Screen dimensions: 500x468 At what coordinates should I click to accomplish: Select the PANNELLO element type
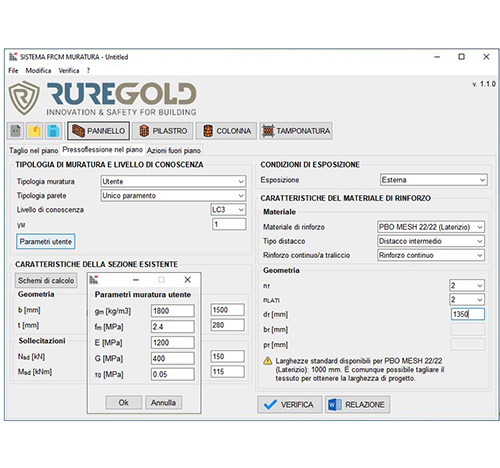click(98, 131)
